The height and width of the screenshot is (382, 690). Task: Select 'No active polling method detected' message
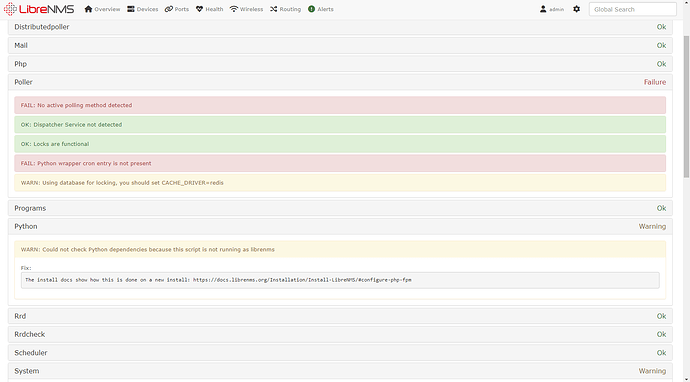pyautogui.click(x=340, y=105)
